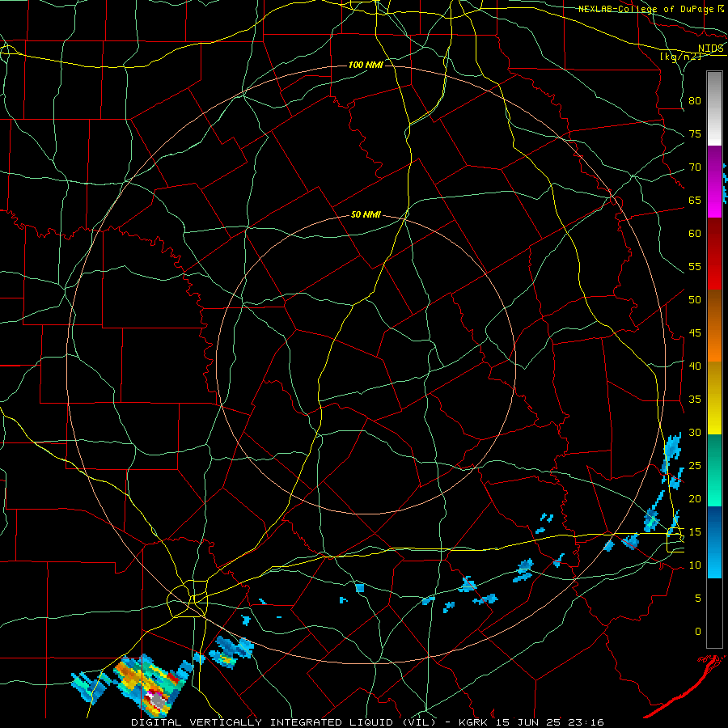This screenshot has width=728, height=728.
Task: Click the 60 value on the VIL scale
Action: click(695, 234)
